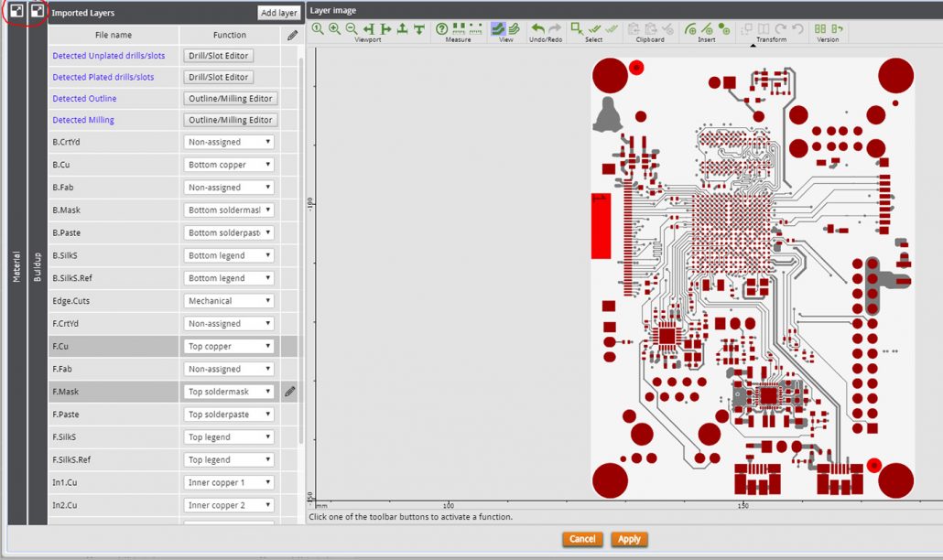Click the Detected Unplated drills/slots link
Image resolution: width=943 pixels, height=560 pixels.
pyautogui.click(x=109, y=55)
